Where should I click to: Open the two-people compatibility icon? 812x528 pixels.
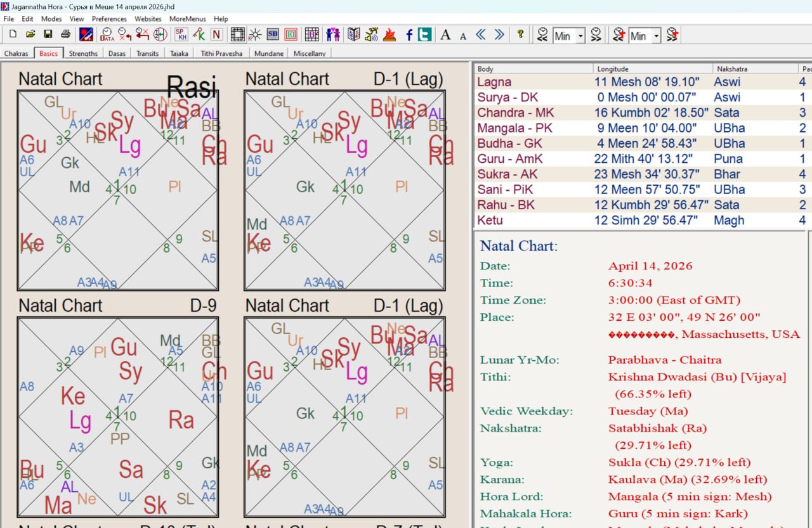(333, 35)
